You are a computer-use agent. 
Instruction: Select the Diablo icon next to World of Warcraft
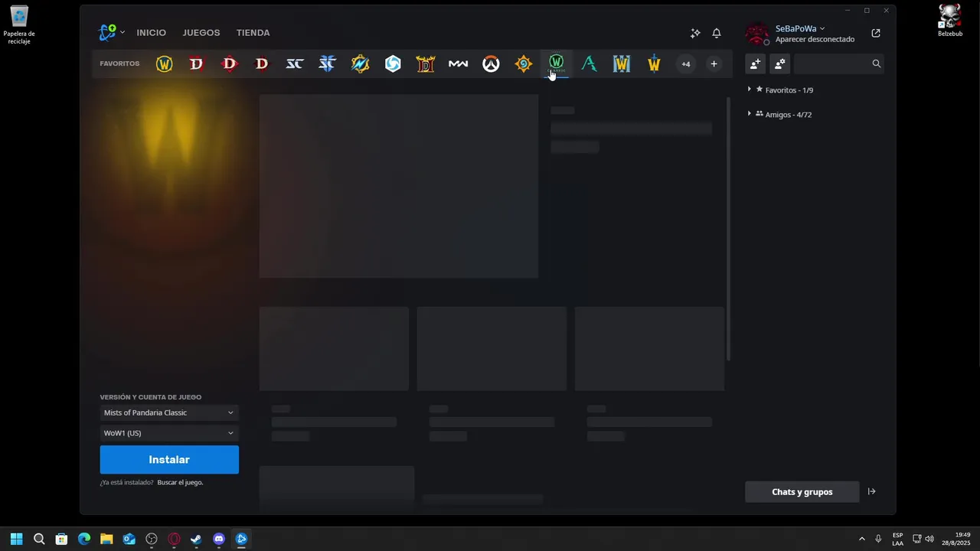197,64
